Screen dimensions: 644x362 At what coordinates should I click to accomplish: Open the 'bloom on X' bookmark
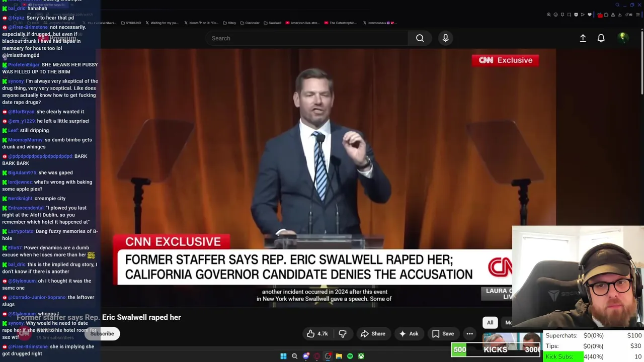click(201, 23)
